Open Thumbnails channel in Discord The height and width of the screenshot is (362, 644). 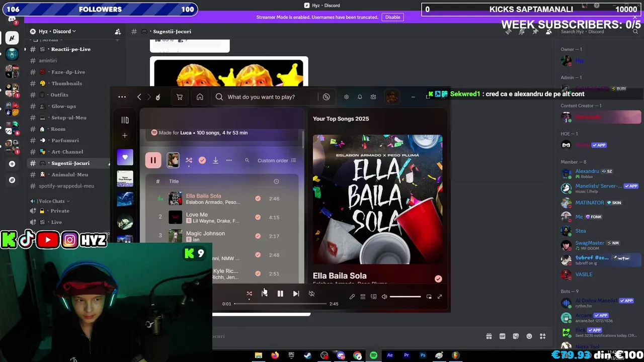click(67, 83)
